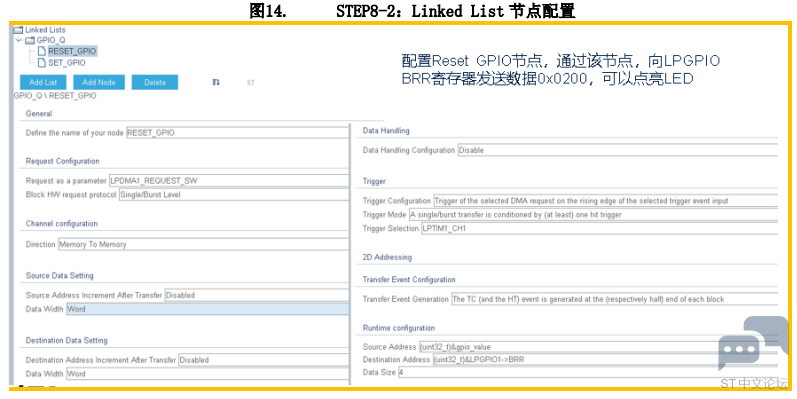
Task: Click the Channel configuration section header
Action: 62,224
